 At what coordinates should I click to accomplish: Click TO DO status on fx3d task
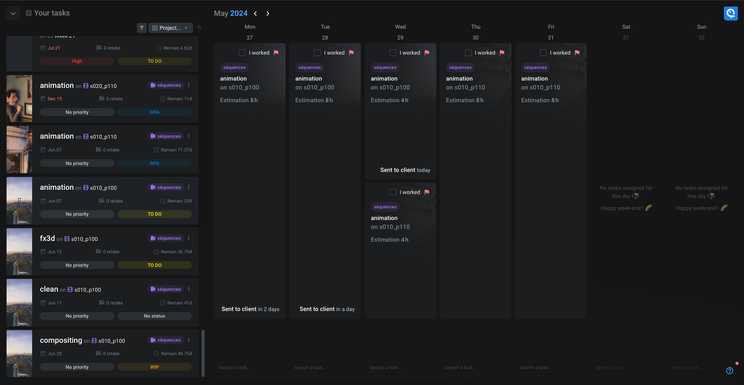[x=154, y=265]
